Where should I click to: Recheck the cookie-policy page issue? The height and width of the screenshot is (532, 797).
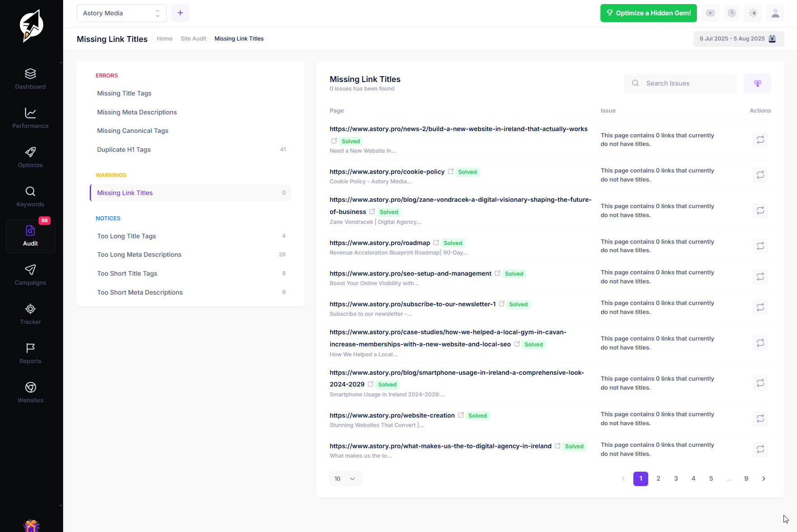pos(760,175)
